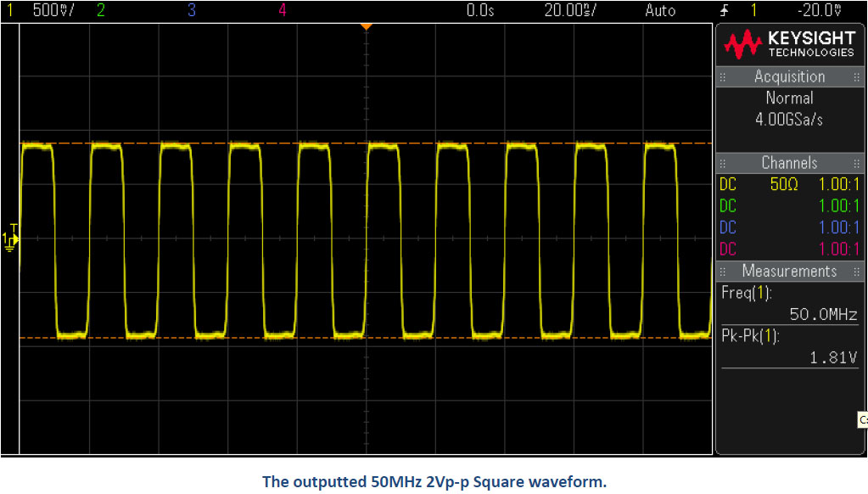Select channel 4 indicator in top bar
This screenshot has width=868, height=494.
click(282, 10)
